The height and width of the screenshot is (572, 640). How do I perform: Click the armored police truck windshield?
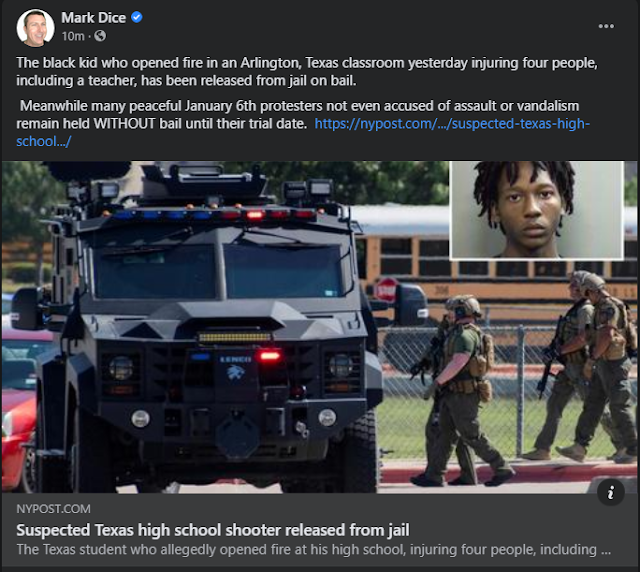pyautogui.click(x=218, y=271)
